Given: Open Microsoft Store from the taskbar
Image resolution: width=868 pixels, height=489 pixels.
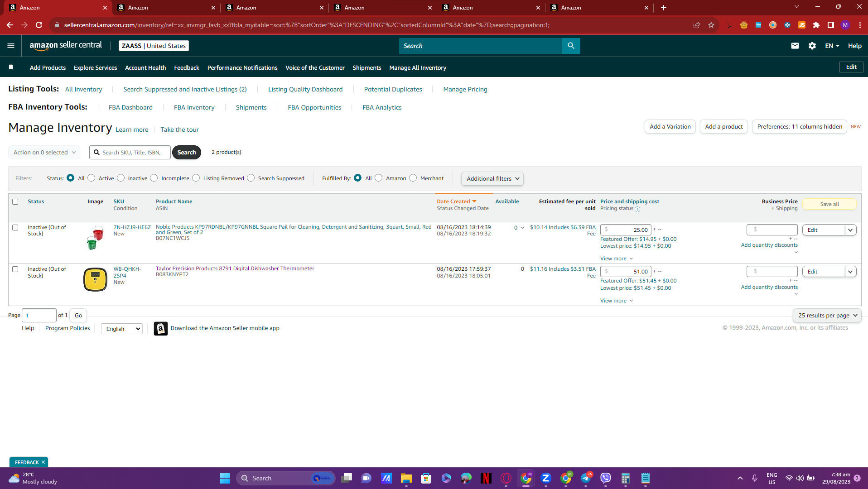Looking at the screenshot, I should click(426, 478).
